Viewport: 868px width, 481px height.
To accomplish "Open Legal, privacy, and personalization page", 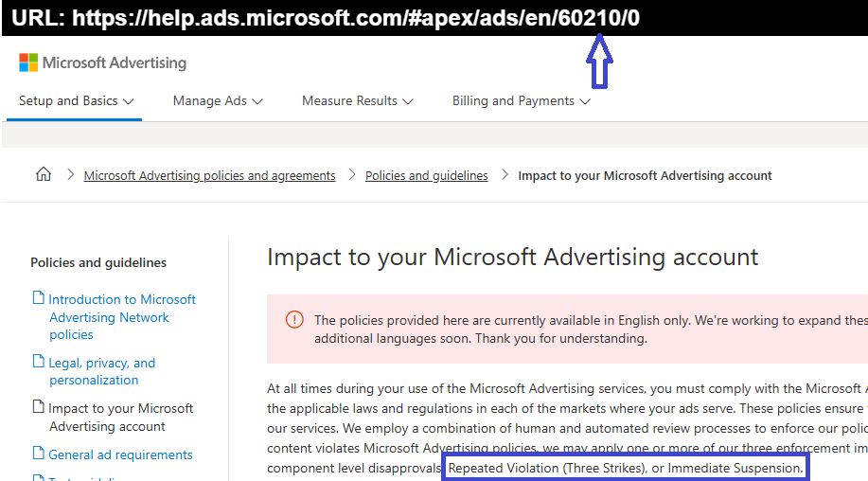I will [x=102, y=371].
